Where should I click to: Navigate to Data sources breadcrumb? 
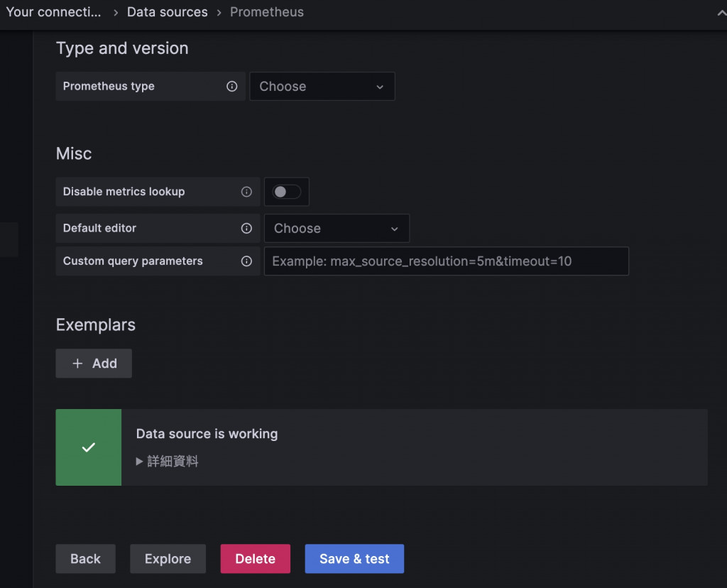click(168, 12)
